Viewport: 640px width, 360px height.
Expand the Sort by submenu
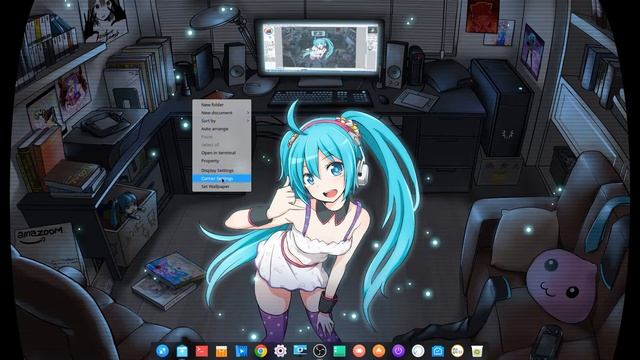click(222, 121)
